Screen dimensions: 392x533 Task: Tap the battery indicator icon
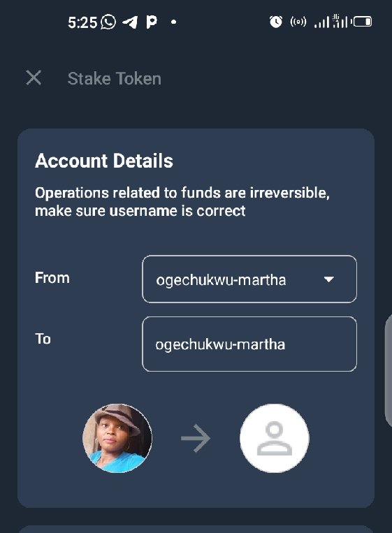pos(363,22)
